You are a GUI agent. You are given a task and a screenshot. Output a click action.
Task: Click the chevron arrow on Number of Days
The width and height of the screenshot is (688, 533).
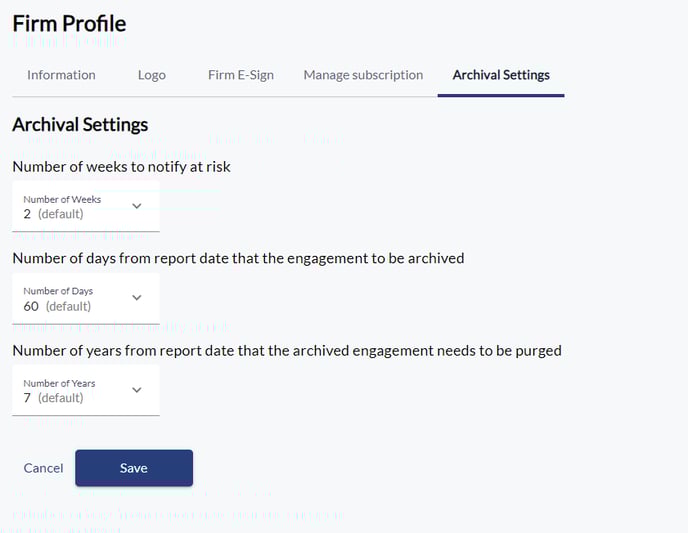(x=137, y=298)
